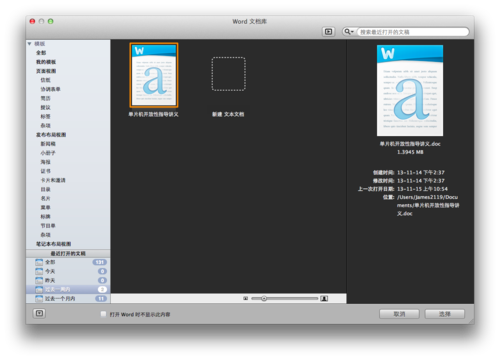Show documents from 今天
This screenshot has height=360, width=500.
click(68, 271)
